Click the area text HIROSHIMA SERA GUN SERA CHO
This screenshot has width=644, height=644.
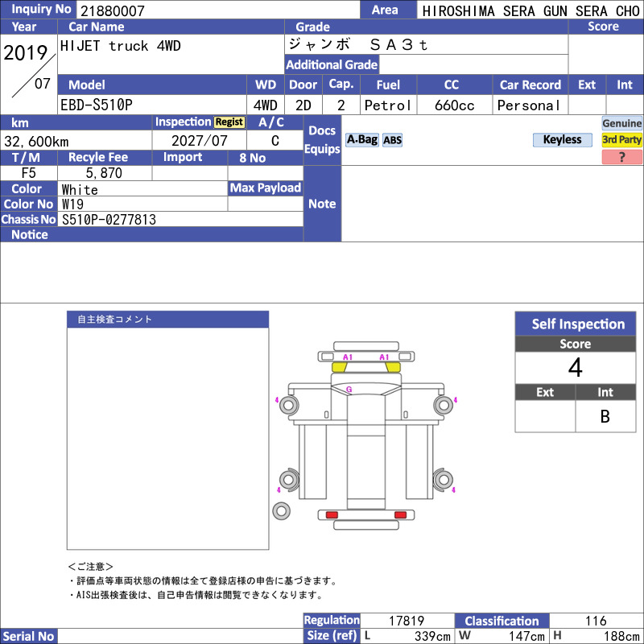[x=530, y=11]
